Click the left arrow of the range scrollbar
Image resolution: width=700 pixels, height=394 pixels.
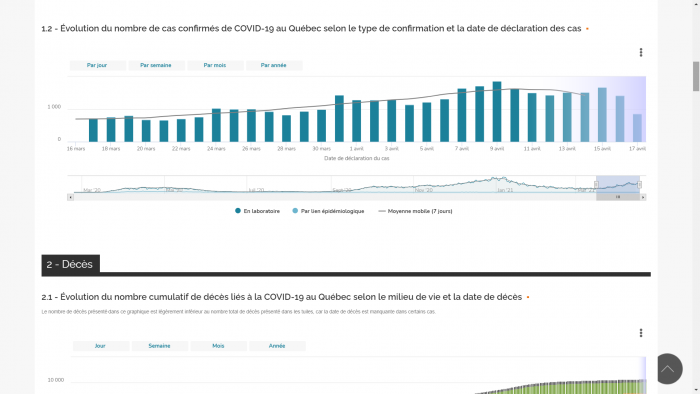coord(71,197)
